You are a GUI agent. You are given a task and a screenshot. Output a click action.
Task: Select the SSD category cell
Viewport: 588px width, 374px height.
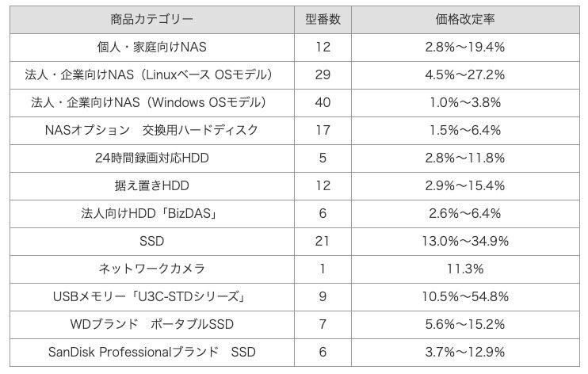point(151,241)
